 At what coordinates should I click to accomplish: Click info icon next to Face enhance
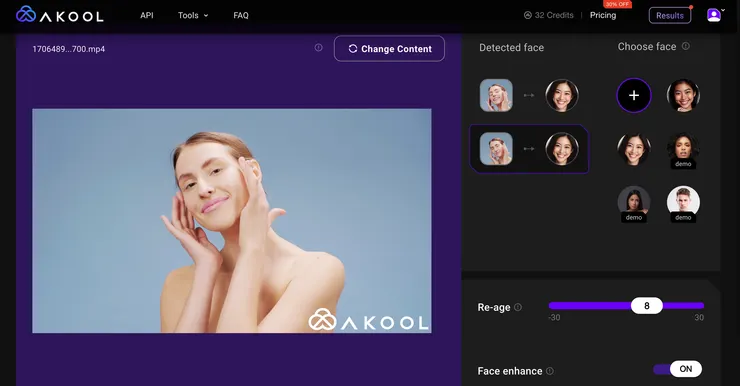550,371
